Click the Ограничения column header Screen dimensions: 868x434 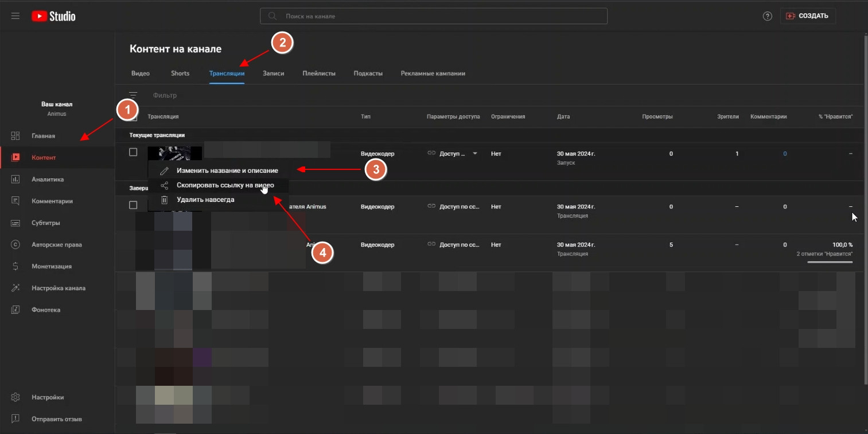[508, 117]
